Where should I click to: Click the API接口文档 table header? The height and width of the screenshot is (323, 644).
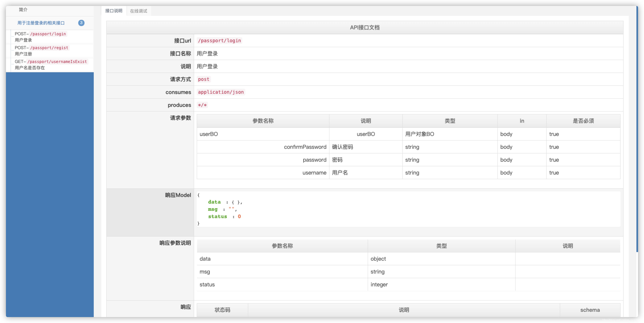coord(365,28)
